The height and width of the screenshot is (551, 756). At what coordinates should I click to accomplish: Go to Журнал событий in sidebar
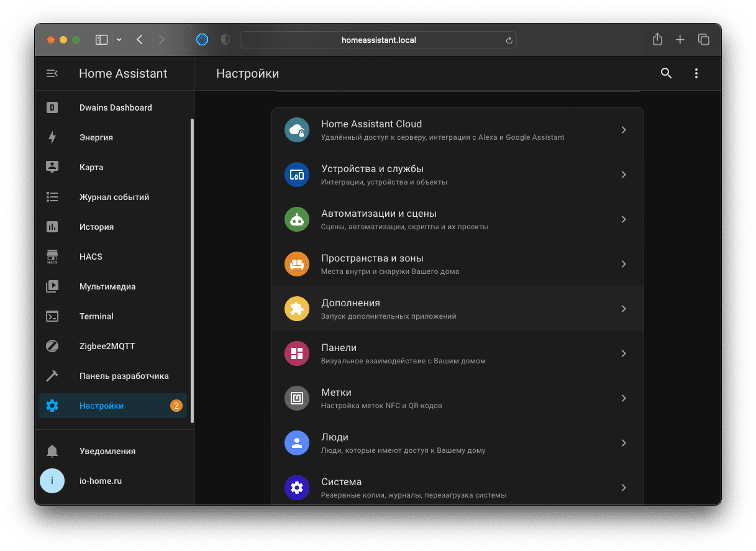coord(112,197)
